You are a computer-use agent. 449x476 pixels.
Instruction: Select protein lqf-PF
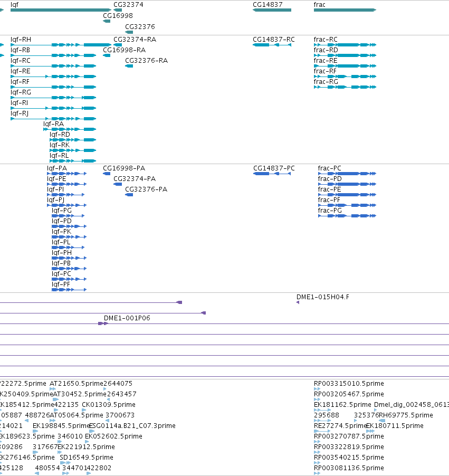(69, 290)
